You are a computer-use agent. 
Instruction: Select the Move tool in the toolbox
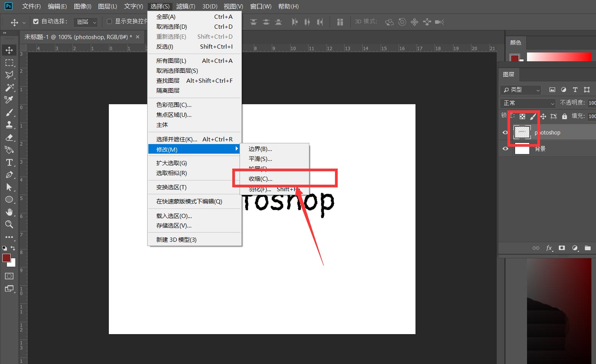pos(9,50)
